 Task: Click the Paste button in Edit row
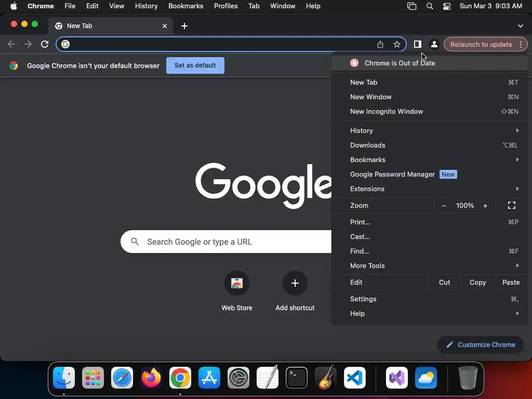tap(511, 282)
